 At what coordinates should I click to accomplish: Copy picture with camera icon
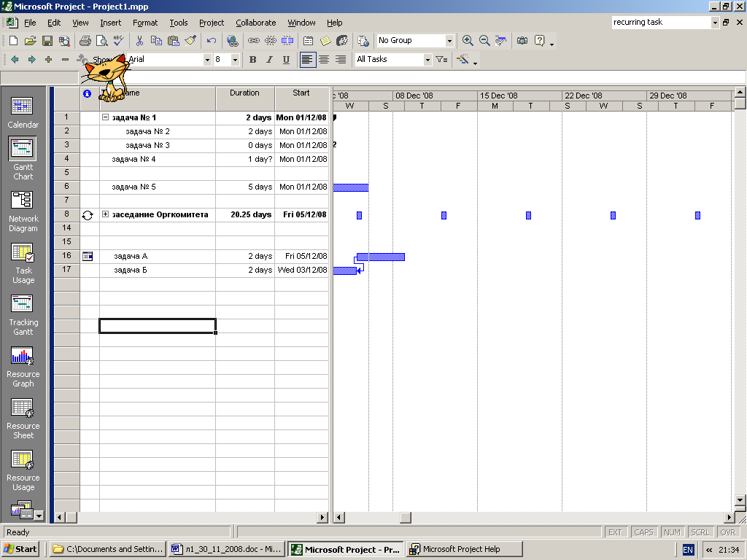point(522,41)
